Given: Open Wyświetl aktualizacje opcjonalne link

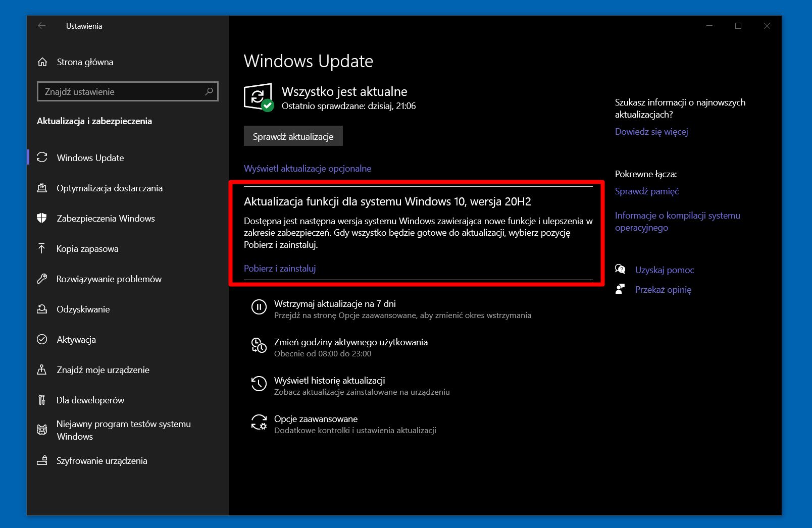Looking at the screenshot, I should (308, 169).
